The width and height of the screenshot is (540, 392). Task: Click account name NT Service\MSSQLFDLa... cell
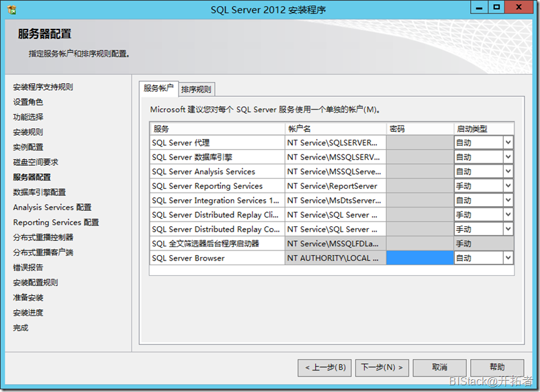click(x=335, y=244)
